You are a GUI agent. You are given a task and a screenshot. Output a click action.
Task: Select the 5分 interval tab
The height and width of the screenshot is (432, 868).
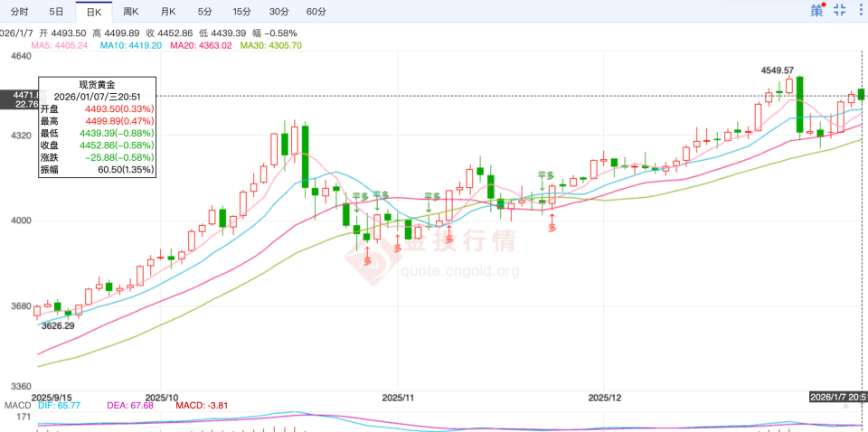click(x=204, y=11)
